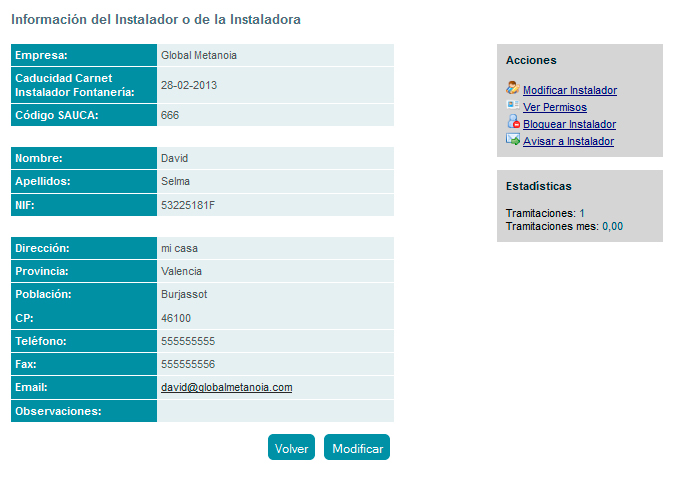Click the Código SAUCA value 666
This screenshot has height=479, width=687.
click(x=169, y=115)
